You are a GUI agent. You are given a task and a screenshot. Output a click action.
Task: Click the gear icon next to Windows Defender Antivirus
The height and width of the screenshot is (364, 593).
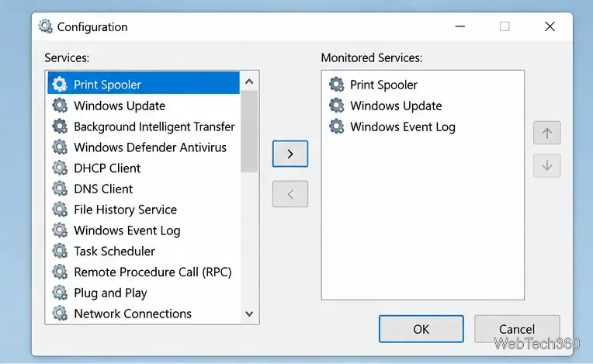[60, 147]
